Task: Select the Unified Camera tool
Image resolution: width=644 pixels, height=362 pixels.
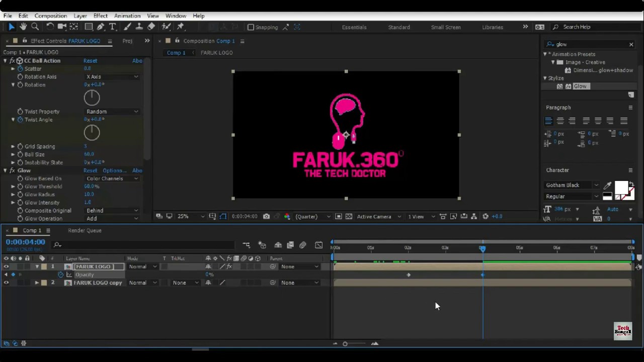Action: tap(62, 27)
